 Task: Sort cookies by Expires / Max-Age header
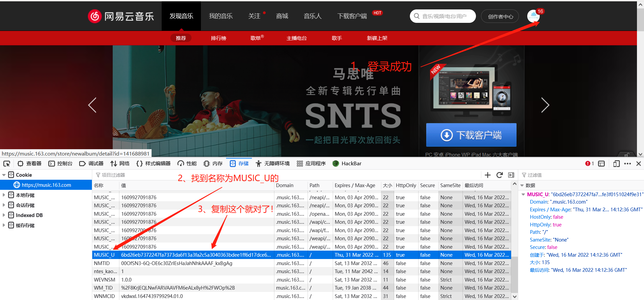357,185
